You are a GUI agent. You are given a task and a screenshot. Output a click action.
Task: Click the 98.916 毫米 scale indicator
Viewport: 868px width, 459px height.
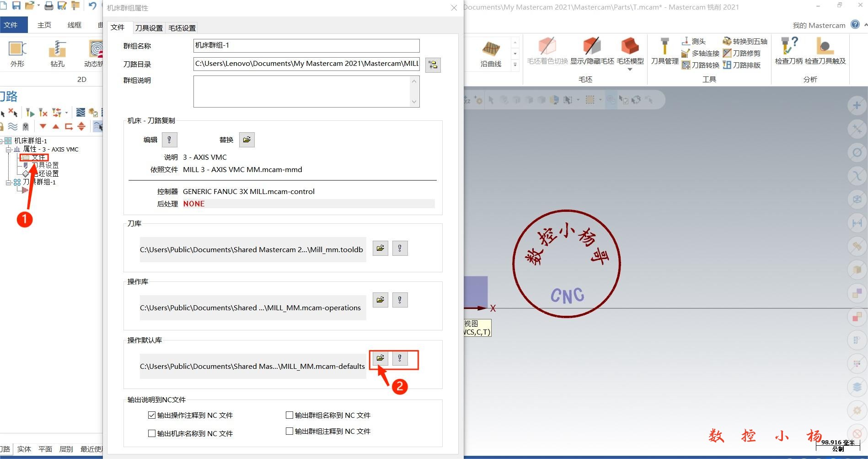click(838, 445)
